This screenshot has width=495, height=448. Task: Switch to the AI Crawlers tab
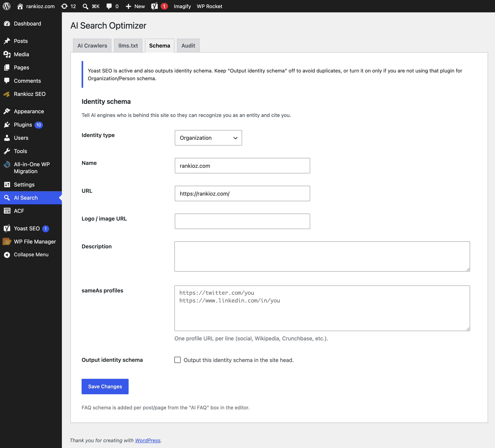[x=92, y=45]
